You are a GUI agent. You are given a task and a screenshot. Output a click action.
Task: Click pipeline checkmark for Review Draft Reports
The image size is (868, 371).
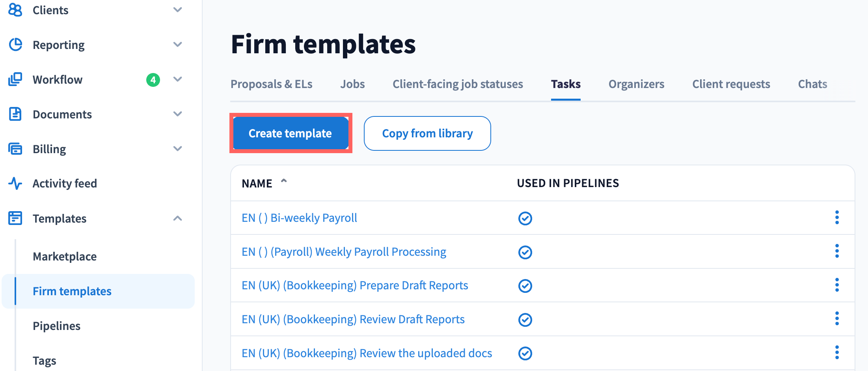[x=525, y=320]
